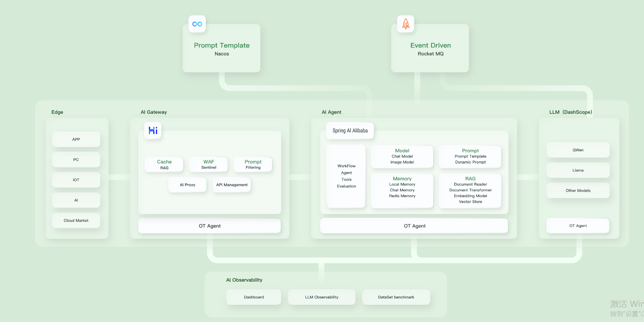This screenshot has width=644, height=322.
Task: Click the Nacos infinity logo icon
Action: (x=197, y=24)
